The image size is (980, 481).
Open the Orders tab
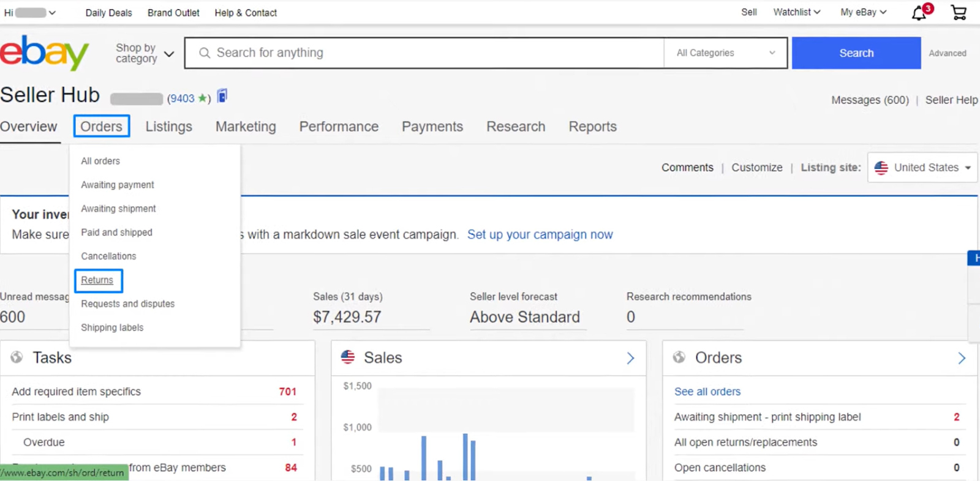(102, 127)
